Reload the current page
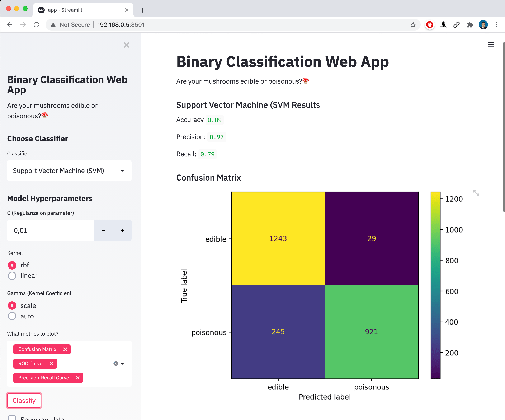 37,25
